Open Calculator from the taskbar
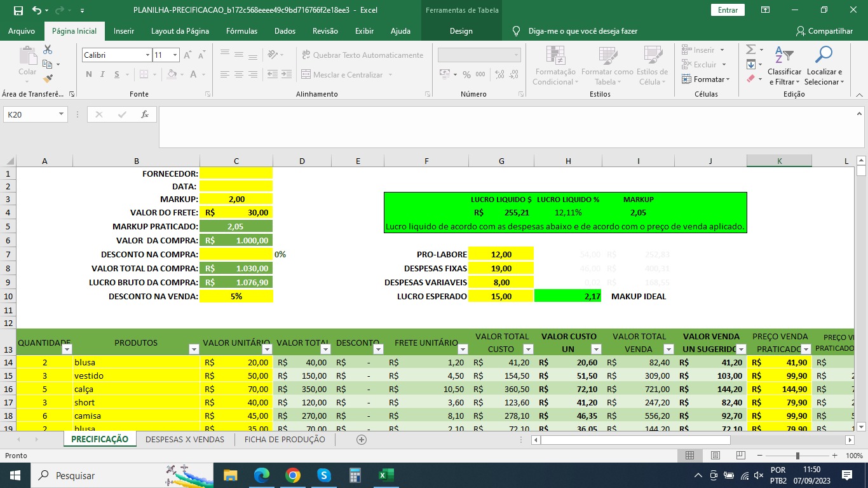Screen dimensions: 868x488 click(x=355, y=475)
